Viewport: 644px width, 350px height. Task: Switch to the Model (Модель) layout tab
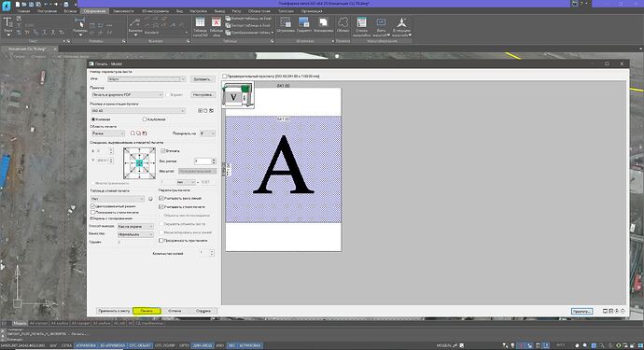[x=20, y=323]
